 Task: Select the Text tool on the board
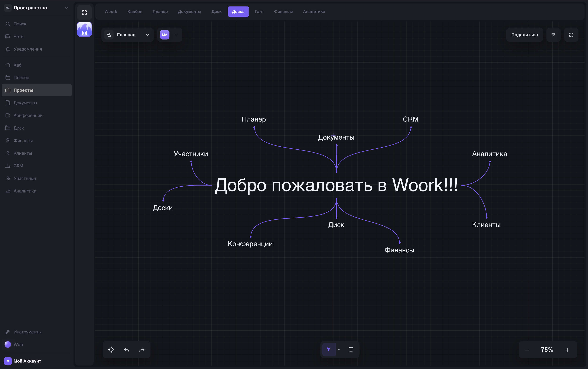351,349
